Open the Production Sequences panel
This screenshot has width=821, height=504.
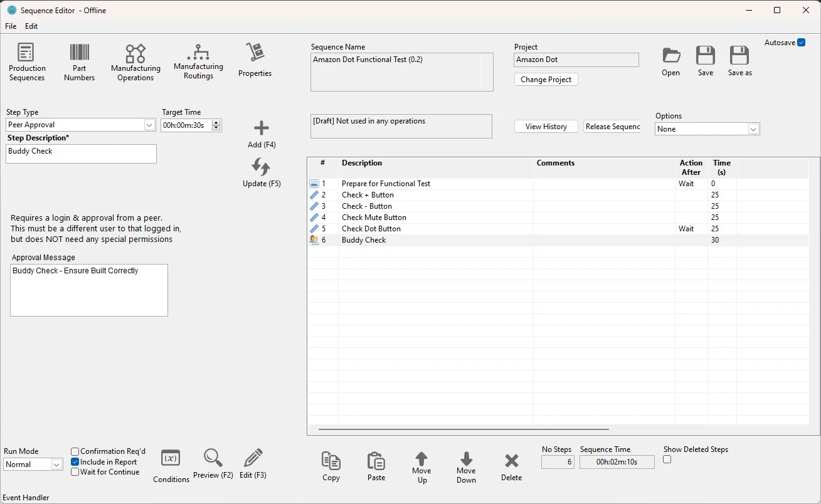pos(27,61)
